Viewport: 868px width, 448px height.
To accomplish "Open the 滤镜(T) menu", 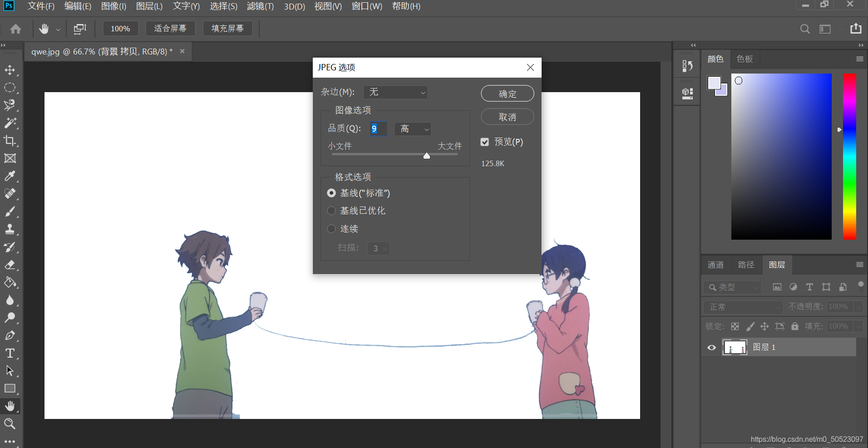I will click(260, 6).
